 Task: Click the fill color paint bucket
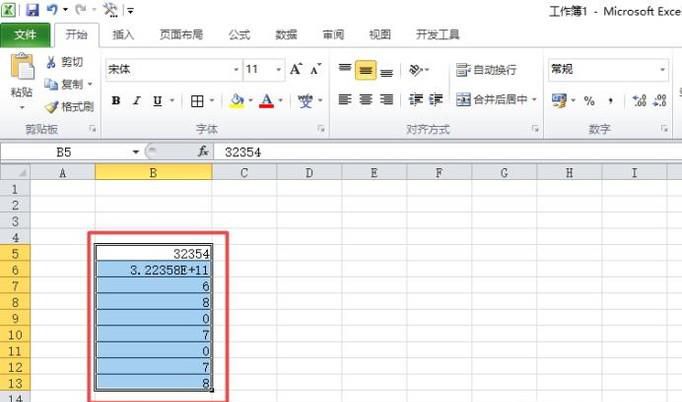(x=236, y=101)
